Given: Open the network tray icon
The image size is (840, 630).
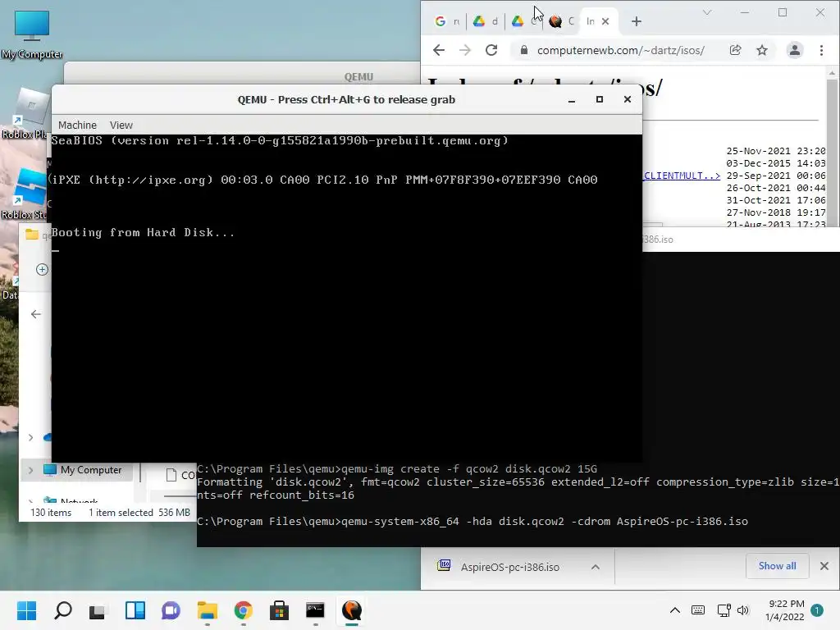Looking at the screenshot, I should (724, 610).
